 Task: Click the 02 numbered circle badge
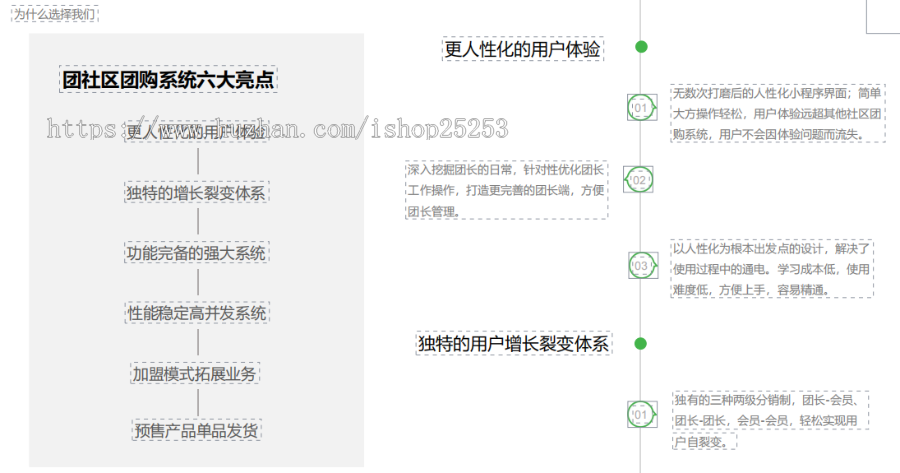tap(638, 180)
